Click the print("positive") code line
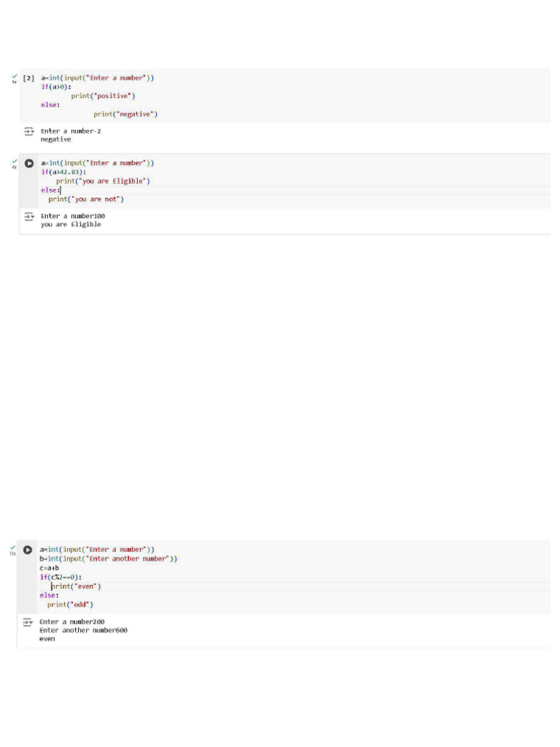Image resolution: width=560 pixels, height=747 pixels. pos(103,96)
